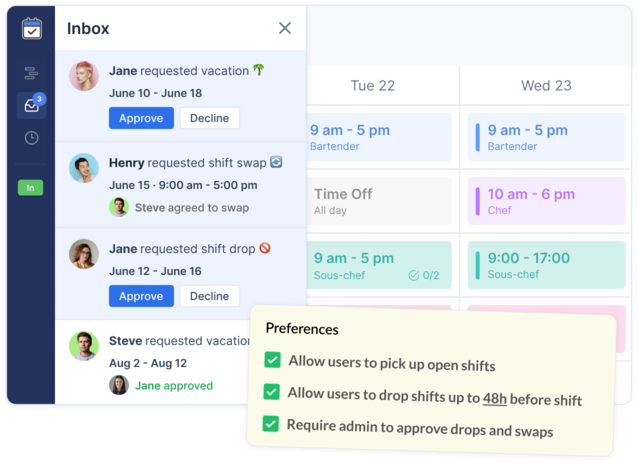Screen dimensions: 638x464
Task: Click the calendar app logo in sidebar
Action: pos(32,28)
